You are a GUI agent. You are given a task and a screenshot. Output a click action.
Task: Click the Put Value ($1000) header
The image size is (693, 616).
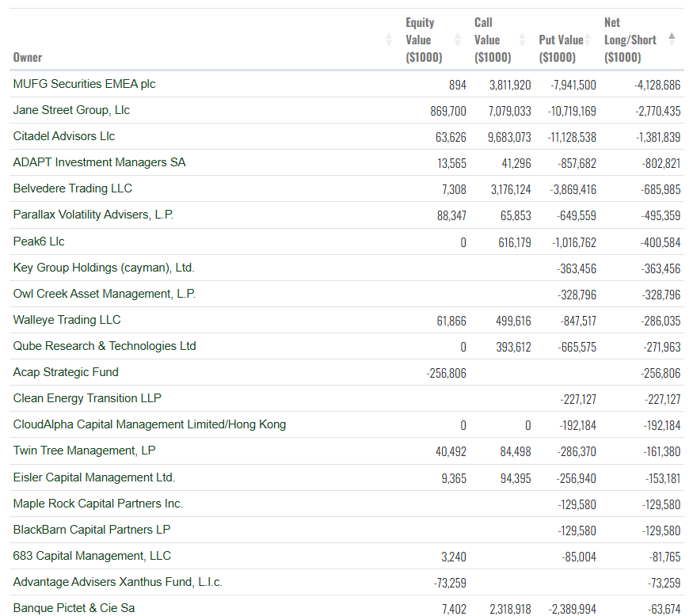click(x=561, y=48)
